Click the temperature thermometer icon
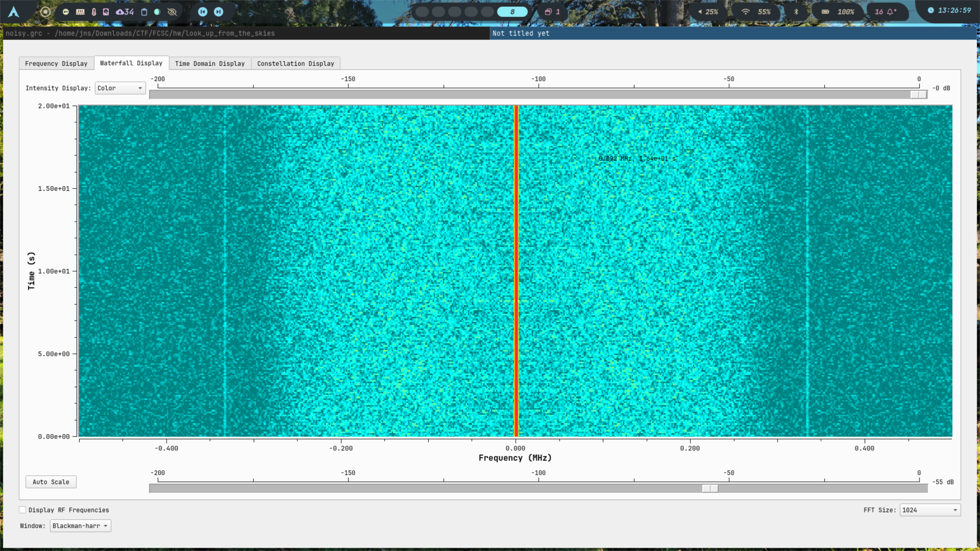This screenshot has width=980, height=551. click(x=94, y=12)
